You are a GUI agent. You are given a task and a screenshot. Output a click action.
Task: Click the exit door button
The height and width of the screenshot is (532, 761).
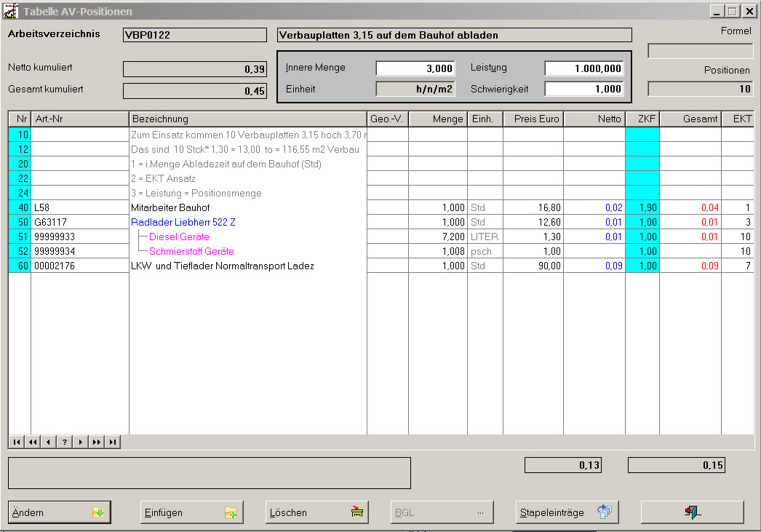coord(692,512)
